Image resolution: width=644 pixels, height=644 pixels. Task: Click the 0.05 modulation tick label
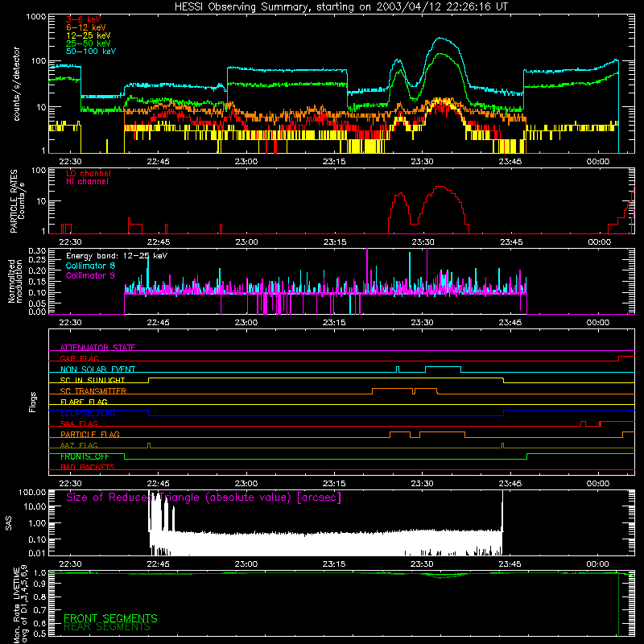[x=37, y=303]
